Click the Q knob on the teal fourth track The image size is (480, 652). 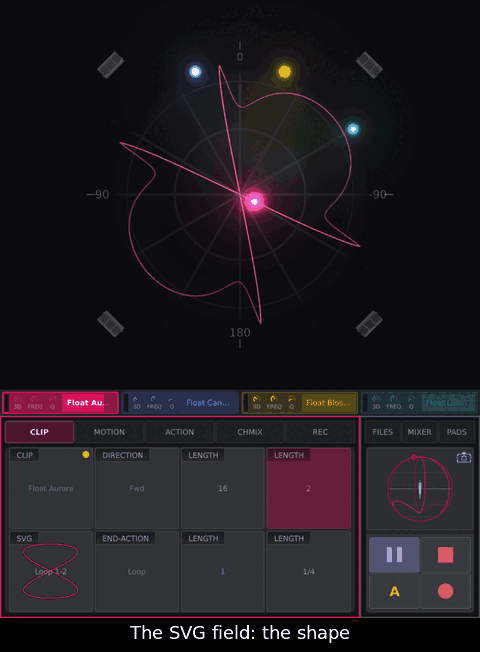point(411,399)
